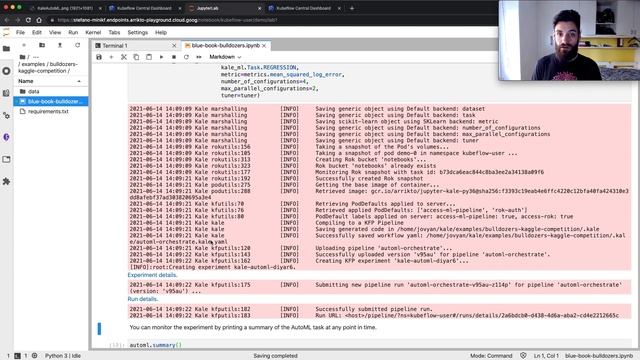Open the Tabs menu
The image size is (640, 360).
(x=114, y=32)
